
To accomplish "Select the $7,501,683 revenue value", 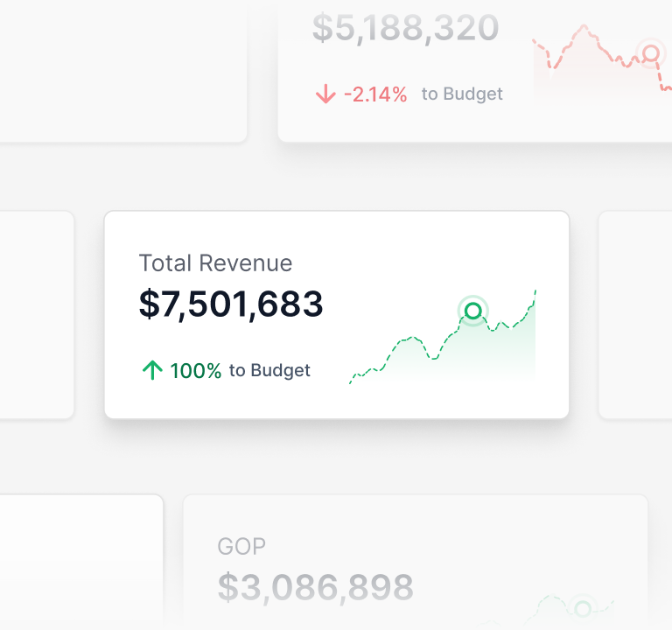I will [x=231, y=304].
